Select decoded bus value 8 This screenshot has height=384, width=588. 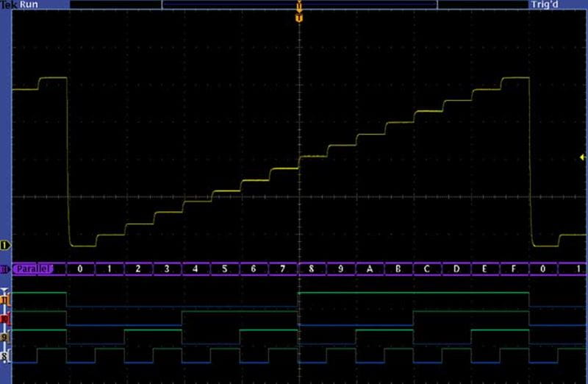(x=312, y=269)
